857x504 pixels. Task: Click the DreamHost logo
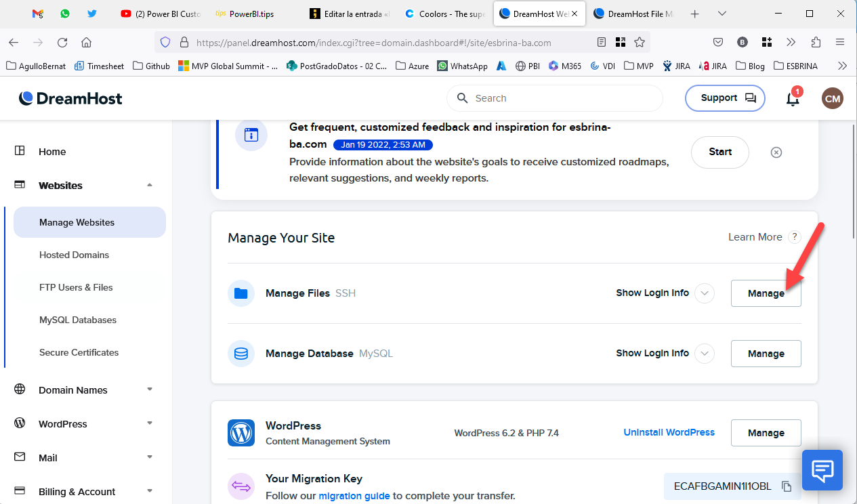pyautogui.click(x=70, y=98)
